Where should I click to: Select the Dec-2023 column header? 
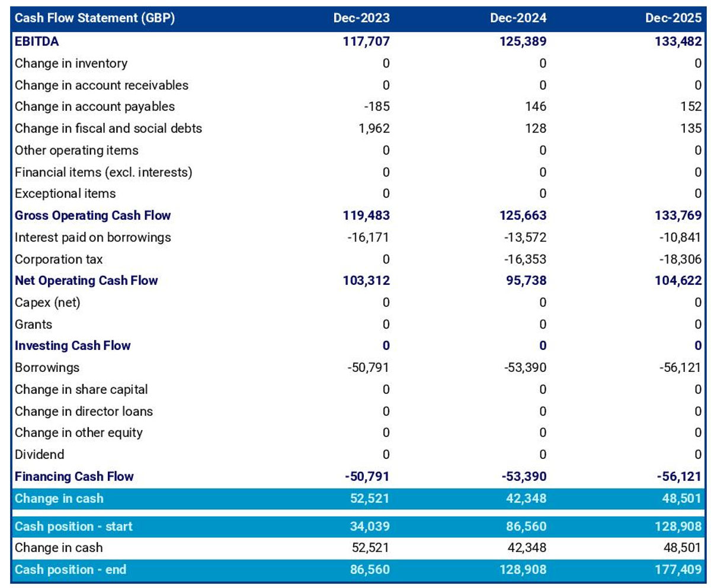(361, 18)
